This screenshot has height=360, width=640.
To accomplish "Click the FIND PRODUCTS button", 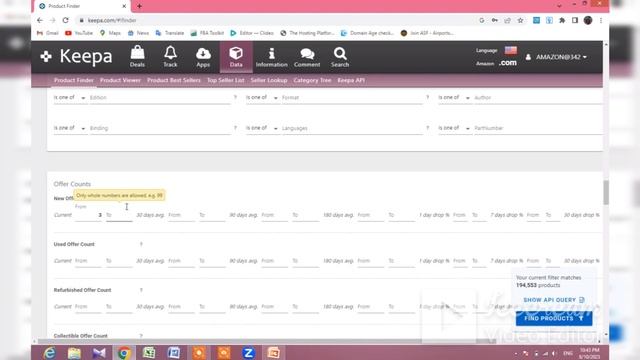I will point(554,318).
